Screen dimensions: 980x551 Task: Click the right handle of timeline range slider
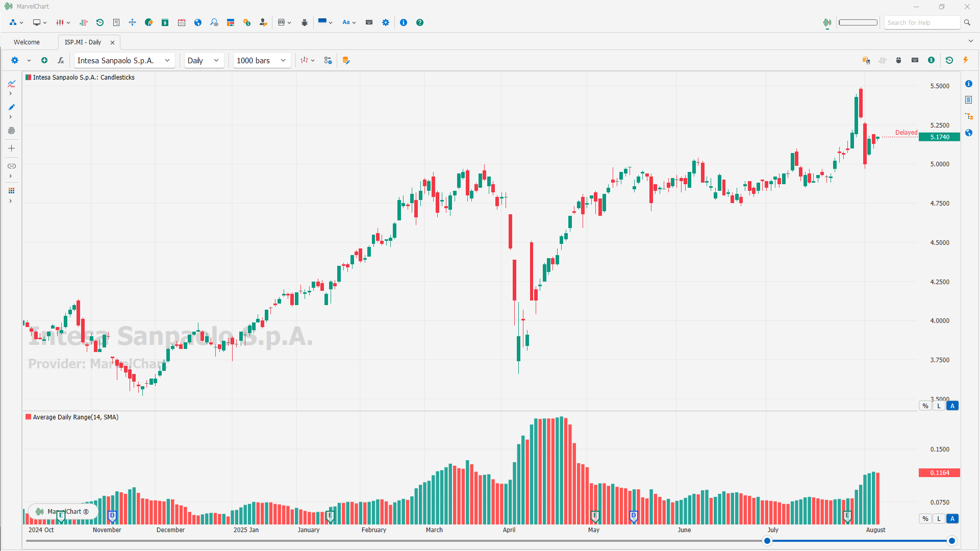pos(951,541)
